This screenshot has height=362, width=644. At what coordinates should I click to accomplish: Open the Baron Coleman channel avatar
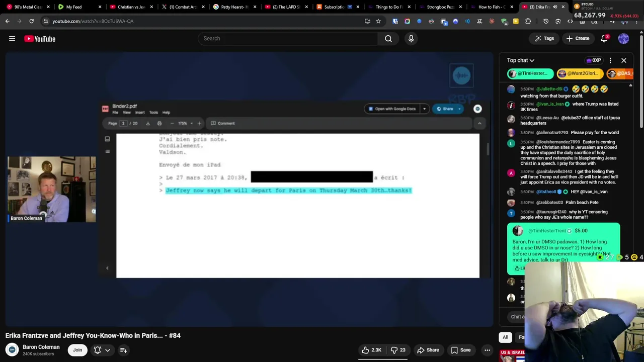[x=12, y=350]
